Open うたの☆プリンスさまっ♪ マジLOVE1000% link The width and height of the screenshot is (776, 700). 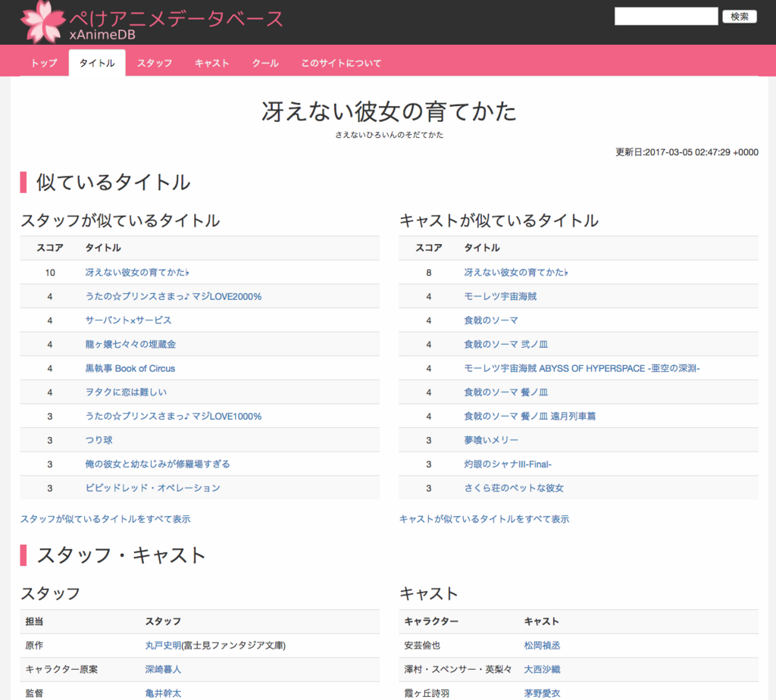[174, 416]
